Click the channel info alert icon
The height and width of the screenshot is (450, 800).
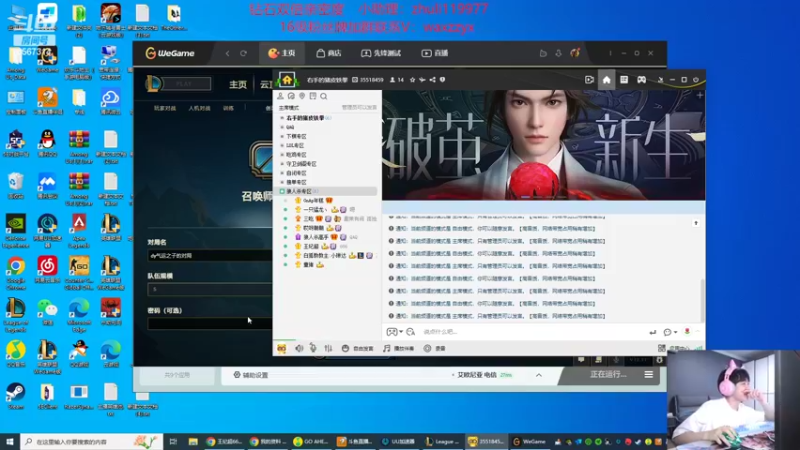[x=442, y=80]
